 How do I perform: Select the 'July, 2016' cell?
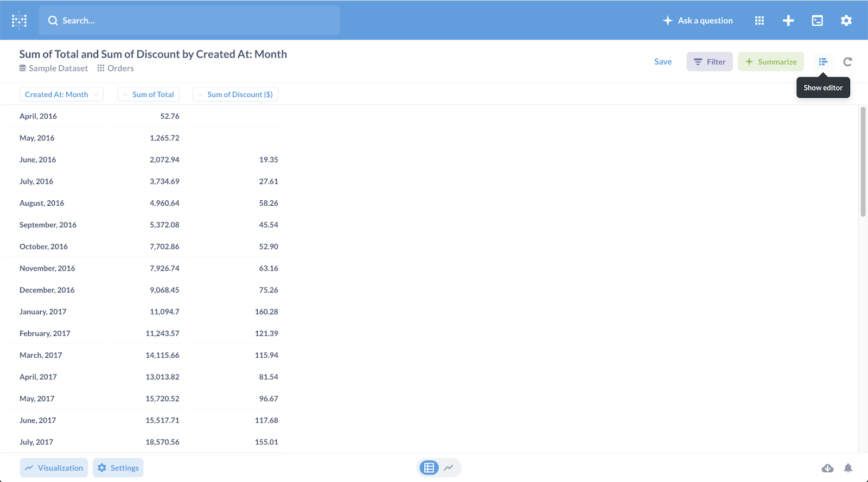click(36, 181)
